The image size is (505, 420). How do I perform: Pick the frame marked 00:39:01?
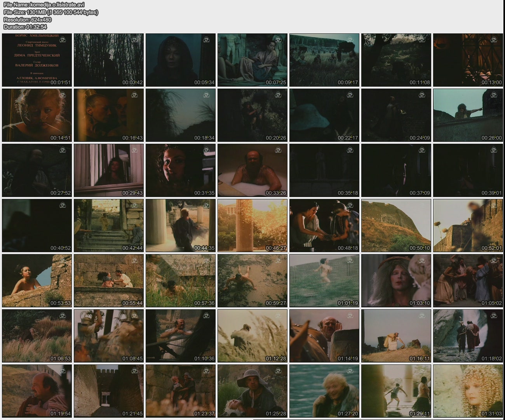click(x=468, y=170)
